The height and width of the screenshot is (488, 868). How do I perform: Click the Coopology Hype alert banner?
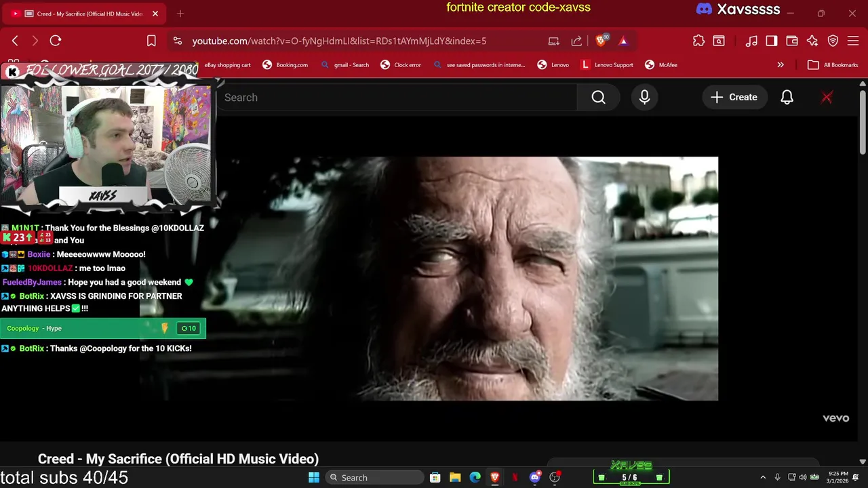pyautogui.click(x=103, y=328)
